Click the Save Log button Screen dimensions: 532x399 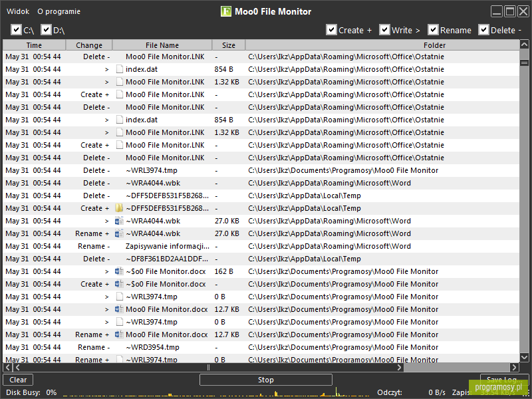[504, 379]
